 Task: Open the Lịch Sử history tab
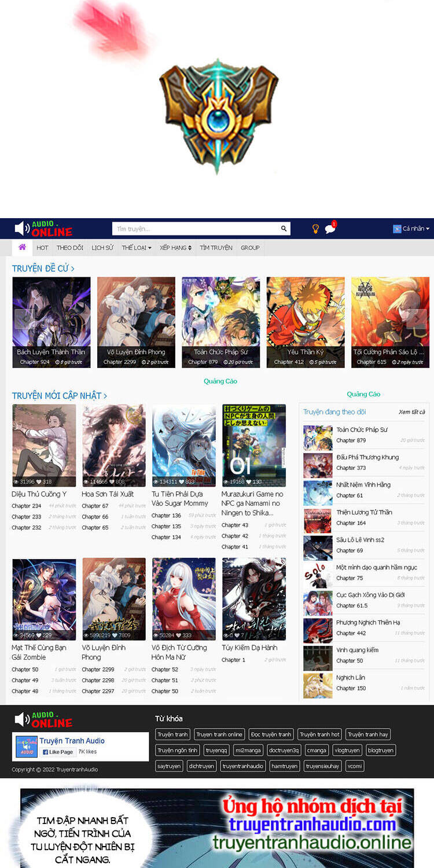pyautogui.click(x=102, y=248)
